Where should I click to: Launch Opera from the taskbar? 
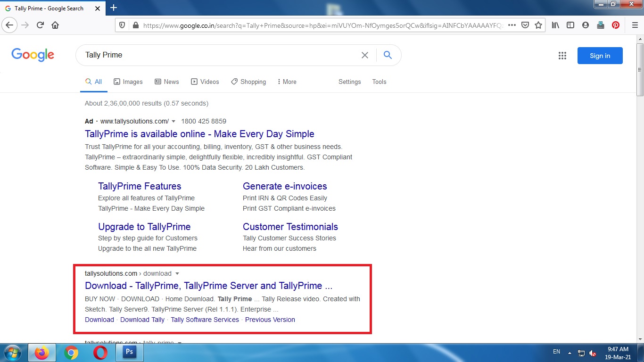click(x=100, y=353)
